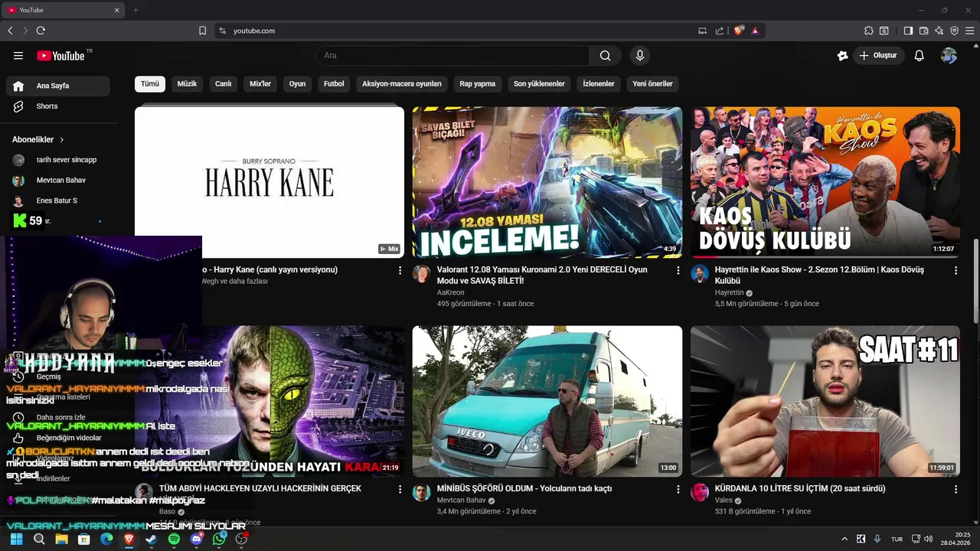
Task: Click the search magnifier button
Action: pyautogui.click(x=606, y=55)
